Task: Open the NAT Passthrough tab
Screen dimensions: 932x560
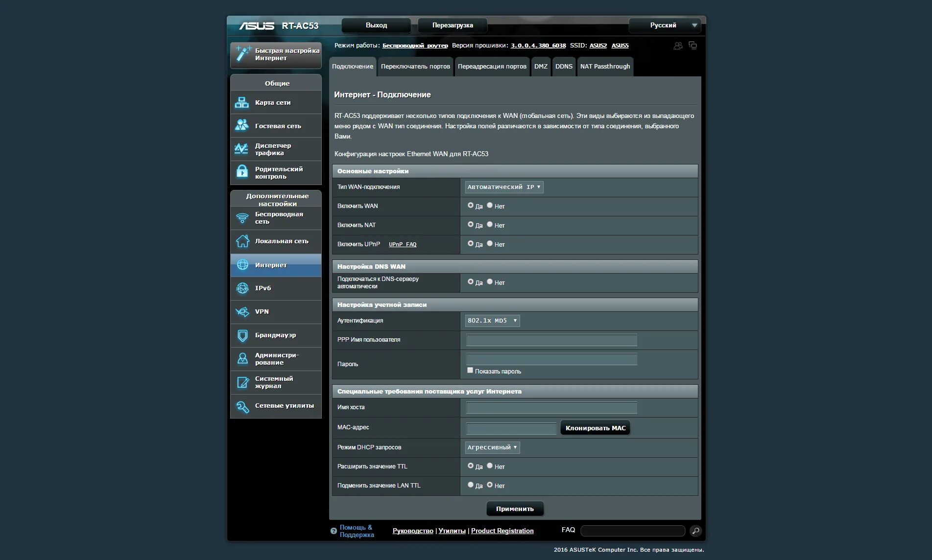Action: click(x=605, y=67)
